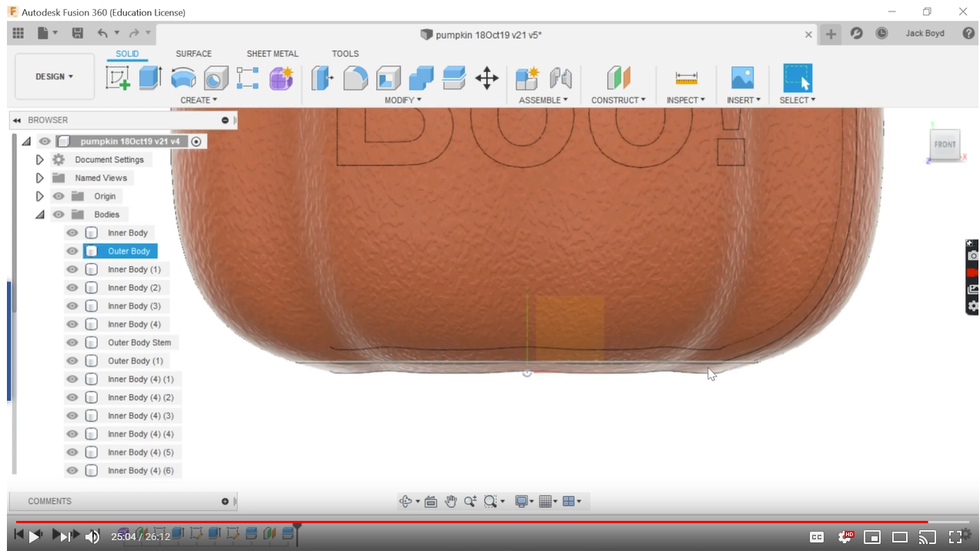Mute the video volume speaker
Viewport: 980px width, 554px height.
click(x=92, y=536)
